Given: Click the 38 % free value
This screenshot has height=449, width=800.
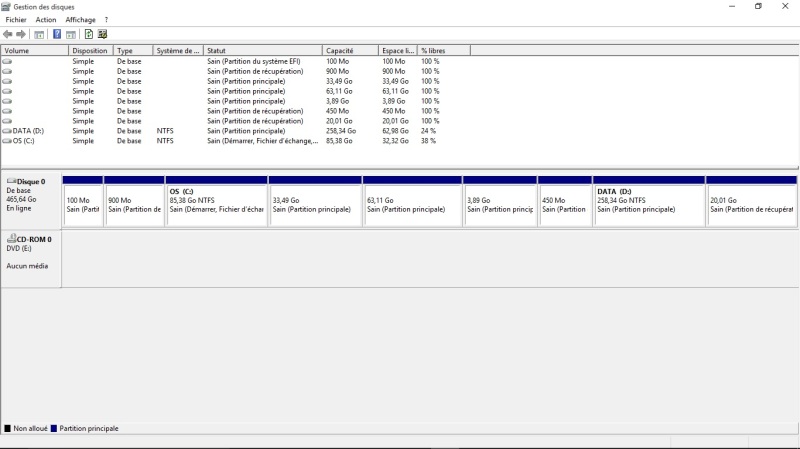Looking at the screenshot, I should 428,141.
